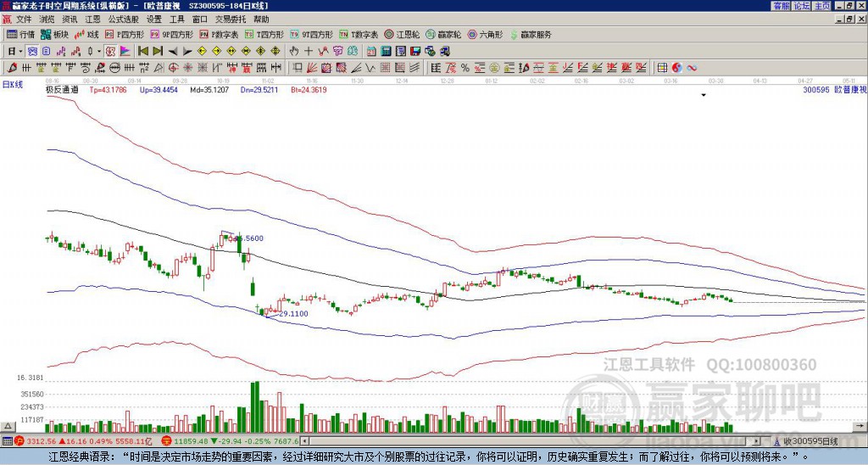Click the 主页 homepage button
Image resolution: width=868 pixels, height=465 pixels.
coord(822,6)
